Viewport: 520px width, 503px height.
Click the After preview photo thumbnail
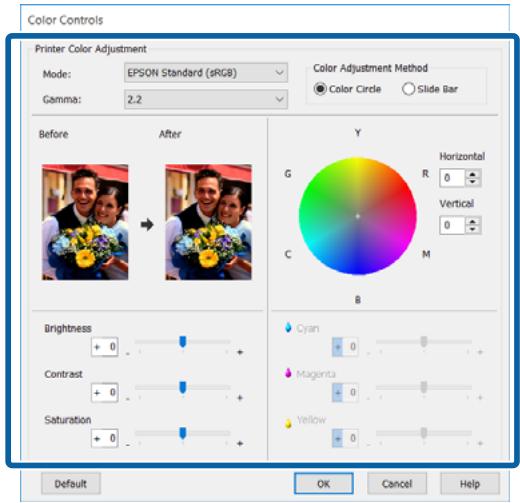click(x=209, y=222)
